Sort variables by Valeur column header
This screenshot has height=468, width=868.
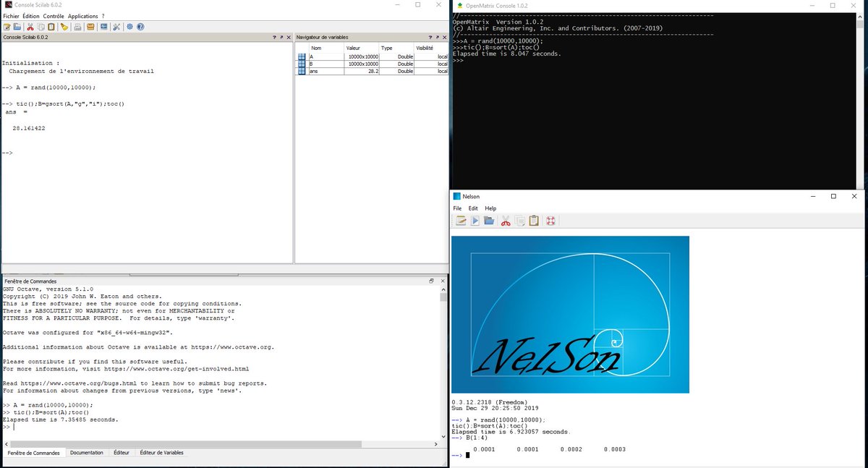click(361, 48)
